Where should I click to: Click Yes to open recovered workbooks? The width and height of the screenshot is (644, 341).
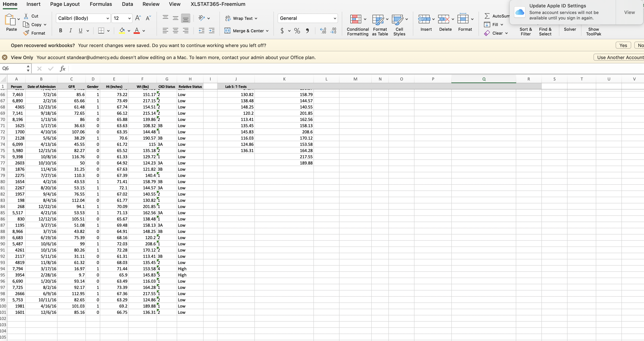[623, 45]
